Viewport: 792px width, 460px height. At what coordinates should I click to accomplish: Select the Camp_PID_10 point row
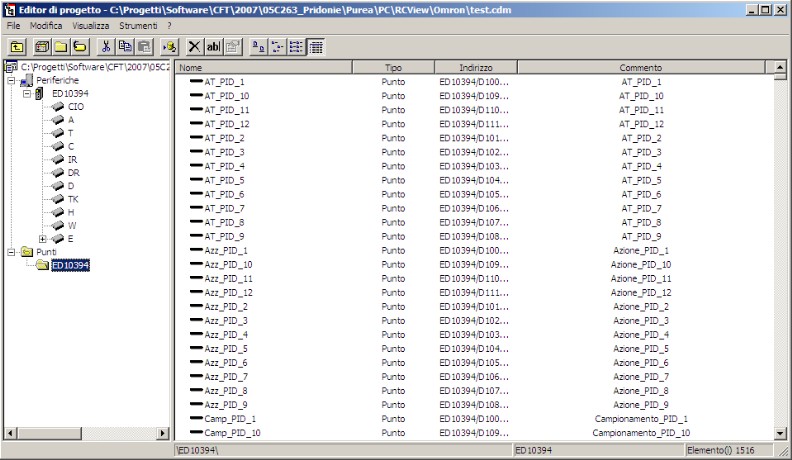click(x=232, y=433)
